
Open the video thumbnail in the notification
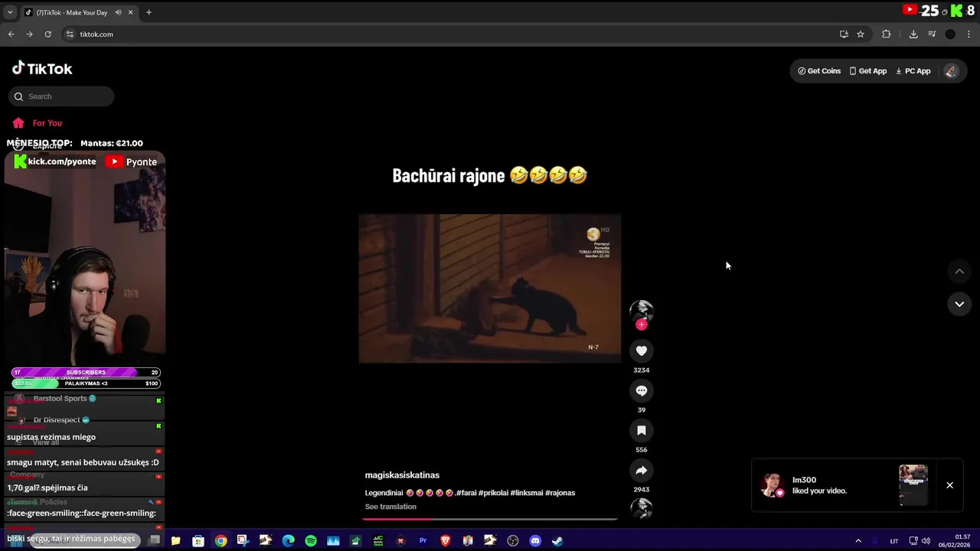coord(913,485)
